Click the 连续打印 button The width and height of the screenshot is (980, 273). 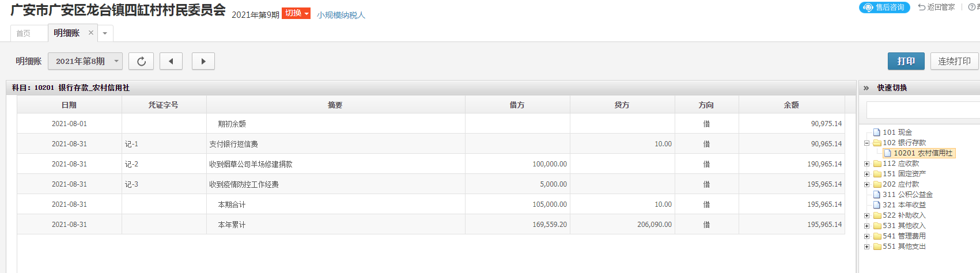click(954, 61)
